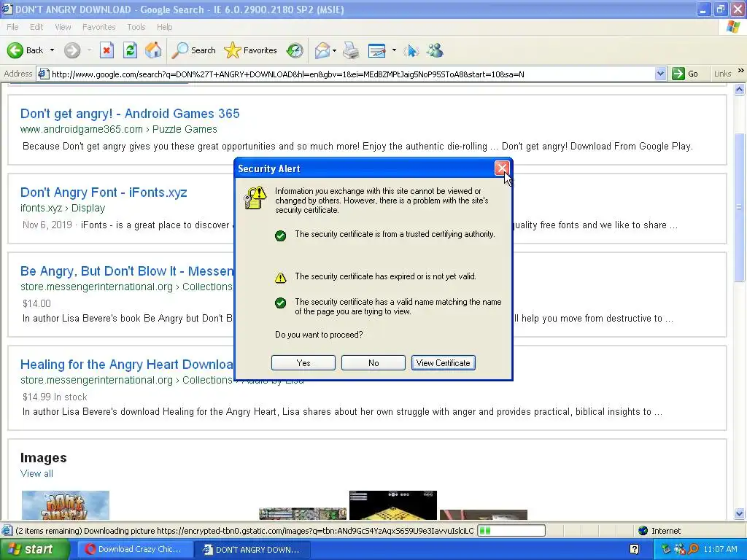Expand the Forward button history dropdown
Image resolution: width=747 pixels, height=560 pixels.
(89, 50)
